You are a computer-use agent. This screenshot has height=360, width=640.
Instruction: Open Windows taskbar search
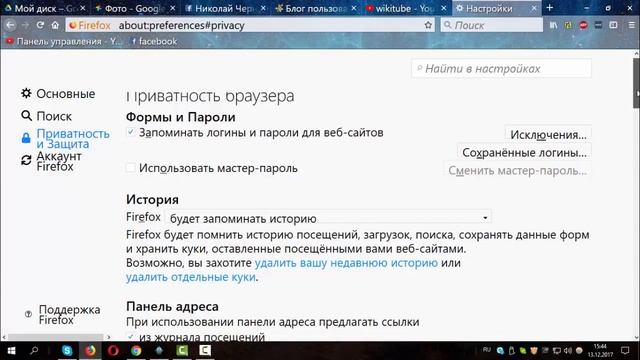pyautogui.click(x=34, y=351)
